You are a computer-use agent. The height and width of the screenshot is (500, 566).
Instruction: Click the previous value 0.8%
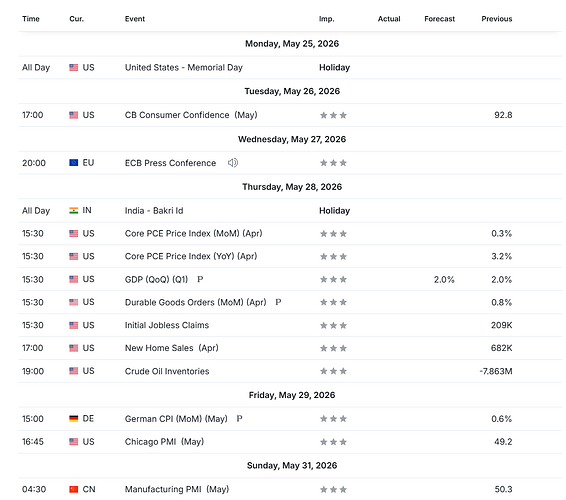501,302
